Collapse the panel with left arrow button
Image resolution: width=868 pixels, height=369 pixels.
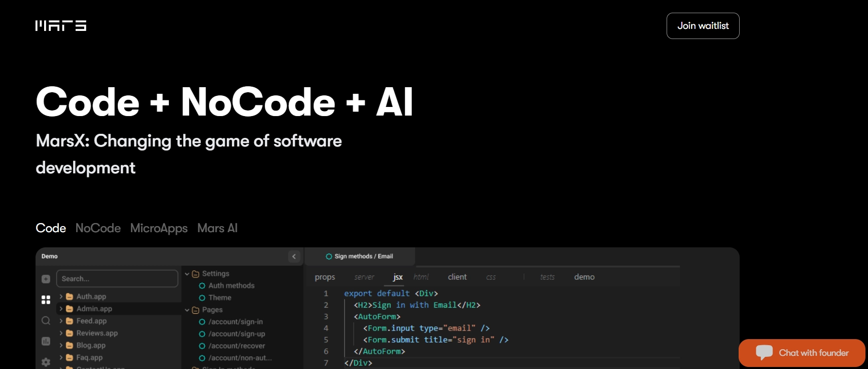point(294,256)
